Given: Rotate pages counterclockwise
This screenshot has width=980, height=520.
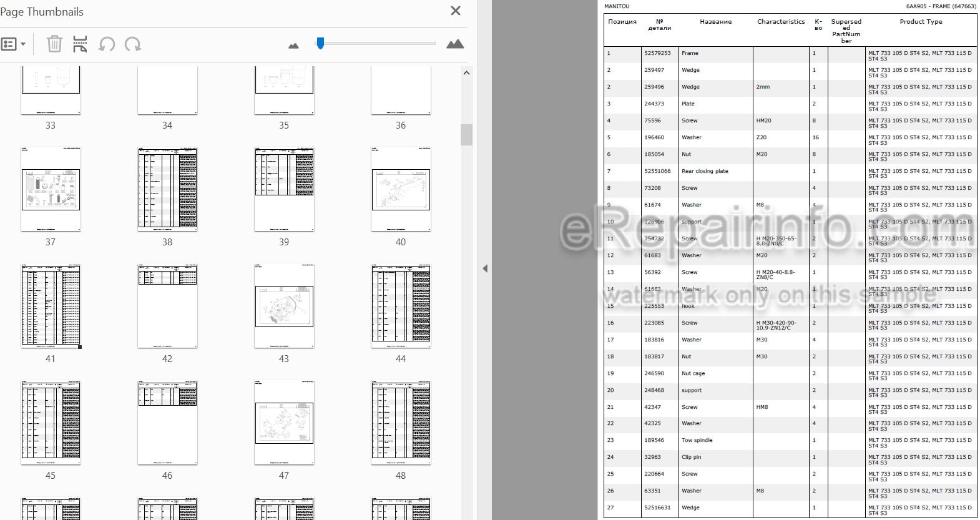Looking at the screenshot, I should [x=107, y=44].
